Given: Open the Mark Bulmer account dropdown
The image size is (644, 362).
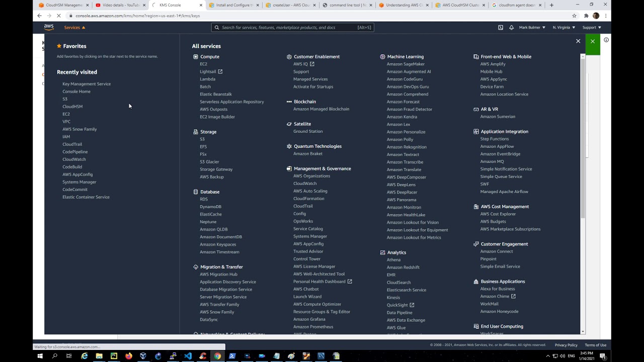Looking at the screenshot, I should pyautogui.click(x=532, y=28).
